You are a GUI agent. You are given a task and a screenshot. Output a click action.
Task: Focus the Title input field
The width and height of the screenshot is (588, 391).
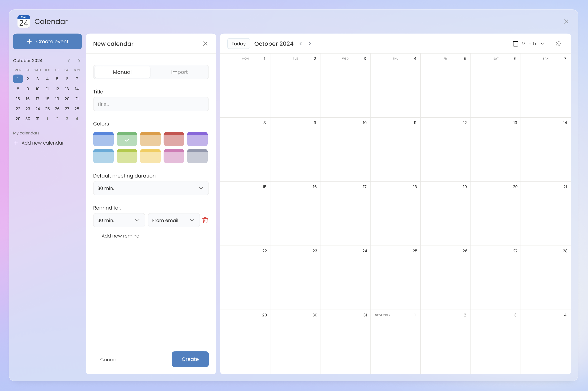[x=151, y=104]
